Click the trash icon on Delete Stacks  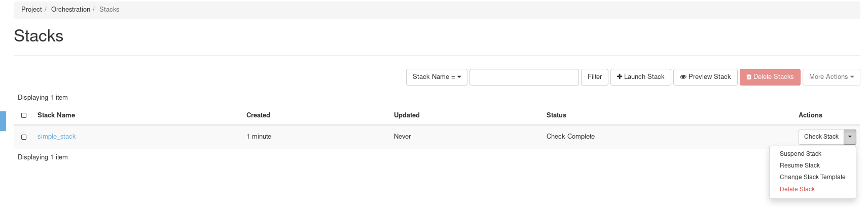pos(749,77)
